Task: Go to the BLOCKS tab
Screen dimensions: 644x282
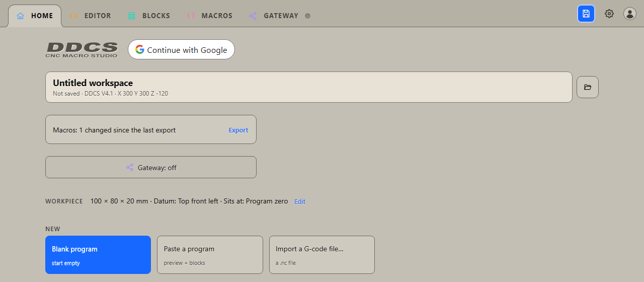Action: pos(149,16)
